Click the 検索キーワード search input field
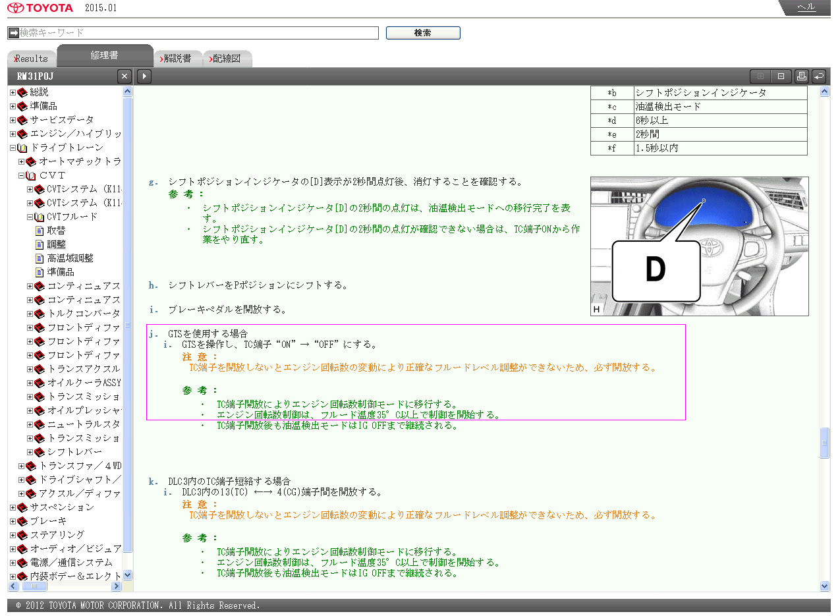 point(198,33)
